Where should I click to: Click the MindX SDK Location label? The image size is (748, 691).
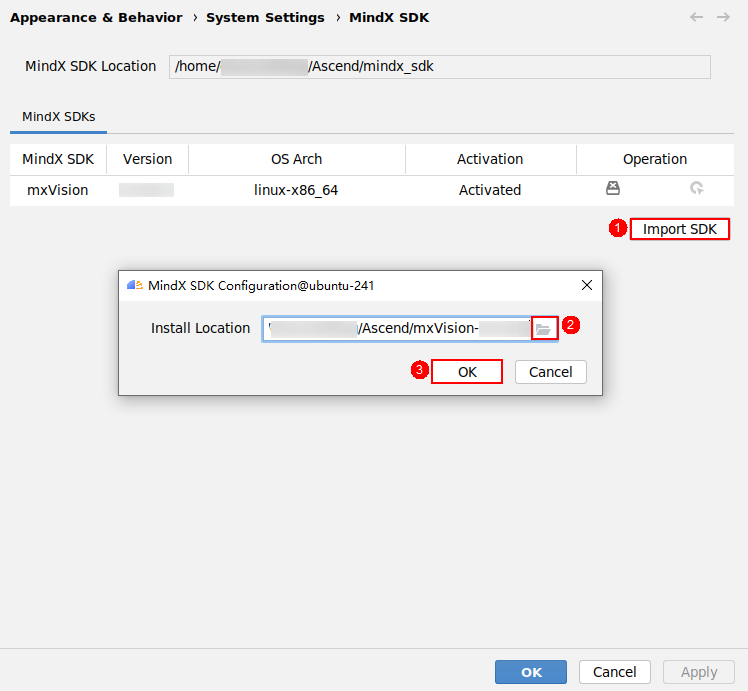(x=91, y=66)
